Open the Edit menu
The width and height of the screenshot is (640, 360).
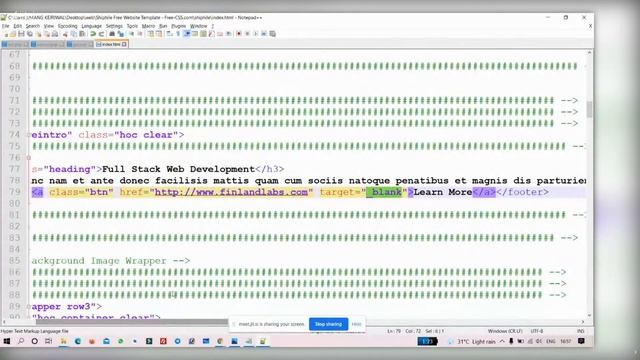pos(18,26)
